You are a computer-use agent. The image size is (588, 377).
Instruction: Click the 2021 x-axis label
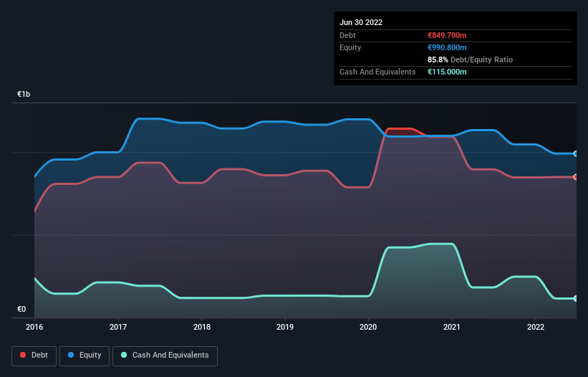(x=452, y=327)
